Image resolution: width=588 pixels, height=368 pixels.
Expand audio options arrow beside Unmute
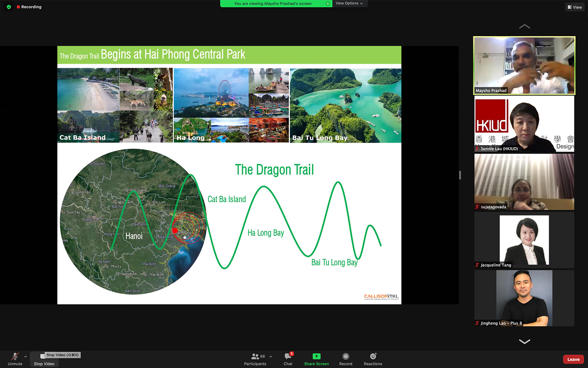25,356
